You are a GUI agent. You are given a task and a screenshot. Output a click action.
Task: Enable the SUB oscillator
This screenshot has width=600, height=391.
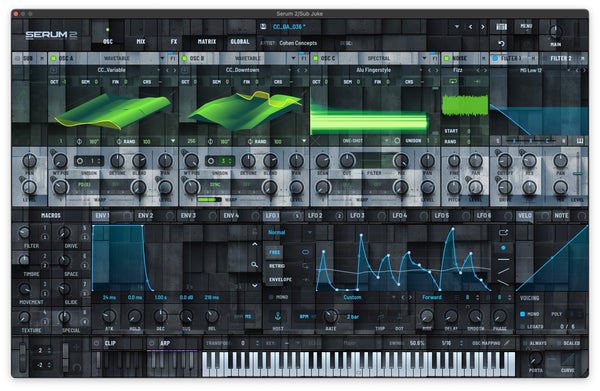pos(17,59)
